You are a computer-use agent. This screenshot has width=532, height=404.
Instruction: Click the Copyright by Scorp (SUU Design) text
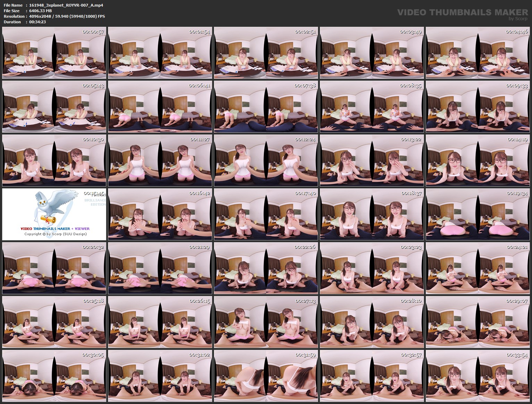coord(57,234)
